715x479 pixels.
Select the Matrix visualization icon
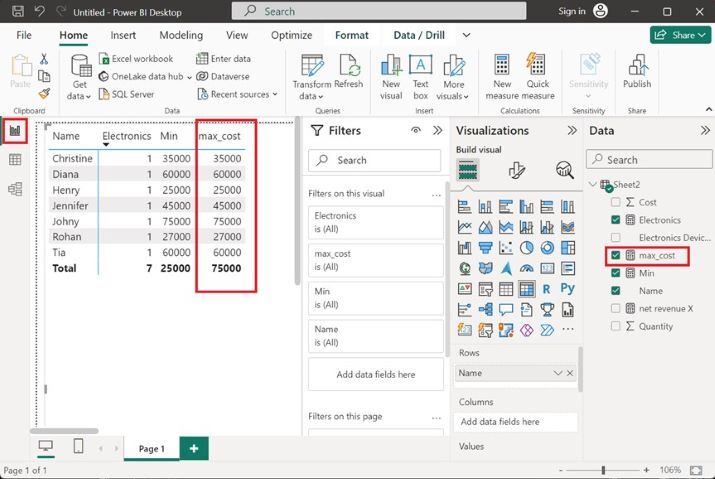527,289
